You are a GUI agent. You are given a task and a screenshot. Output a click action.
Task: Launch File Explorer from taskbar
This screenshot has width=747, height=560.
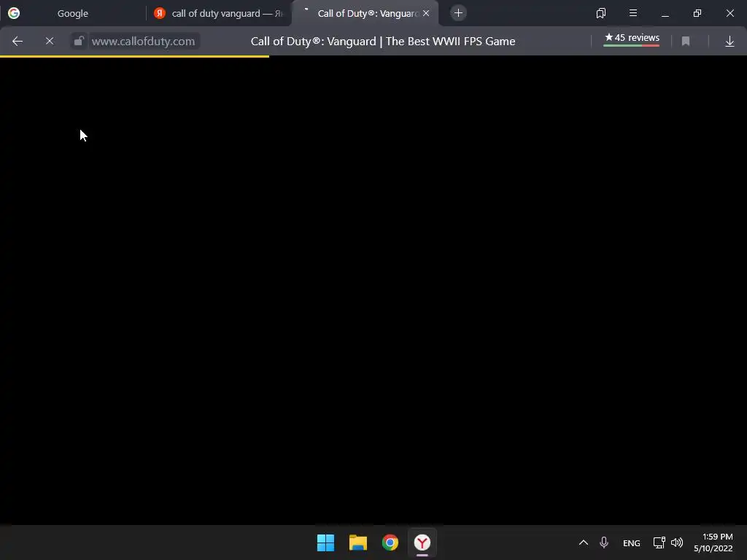click(357, 542)
